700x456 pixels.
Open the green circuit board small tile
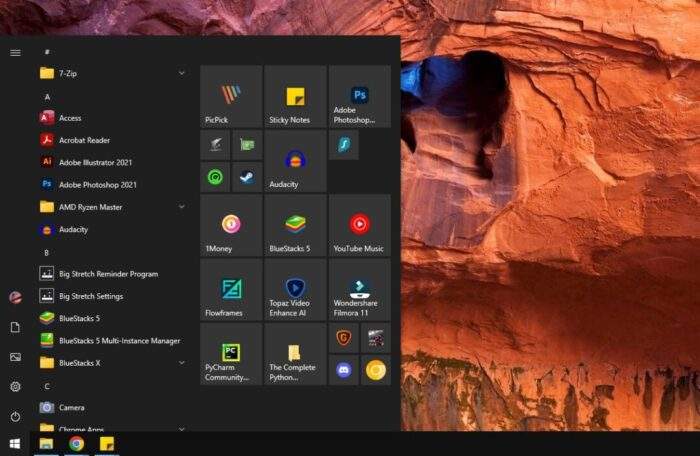247,145
